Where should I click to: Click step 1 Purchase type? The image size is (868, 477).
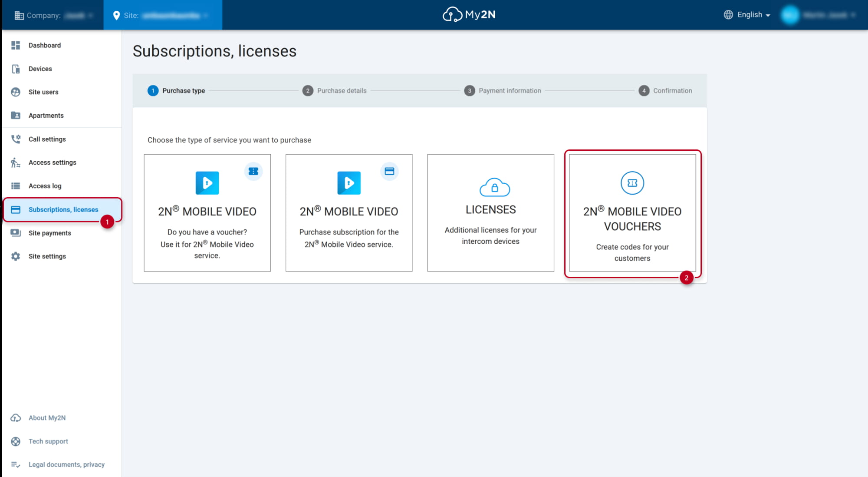(x=176, y=90)
